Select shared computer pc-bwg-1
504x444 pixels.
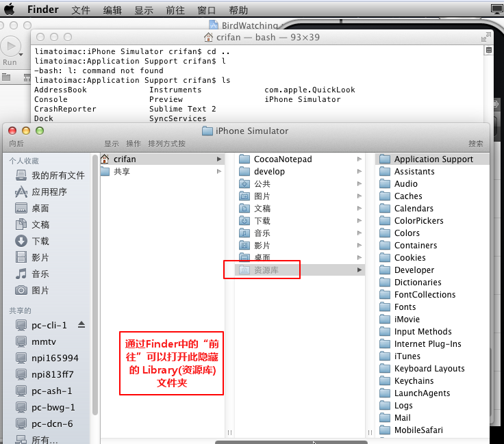(45, 407)
